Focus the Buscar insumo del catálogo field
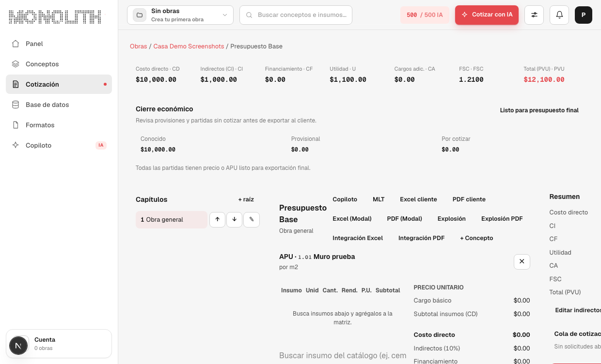 (343, 356)
